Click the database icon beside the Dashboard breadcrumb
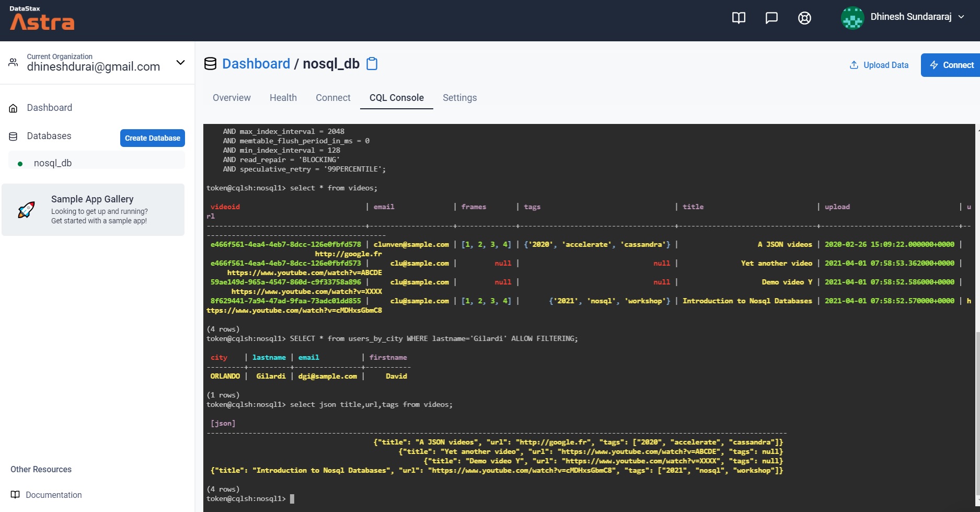The image size is (980, 512). click(211, 63)
